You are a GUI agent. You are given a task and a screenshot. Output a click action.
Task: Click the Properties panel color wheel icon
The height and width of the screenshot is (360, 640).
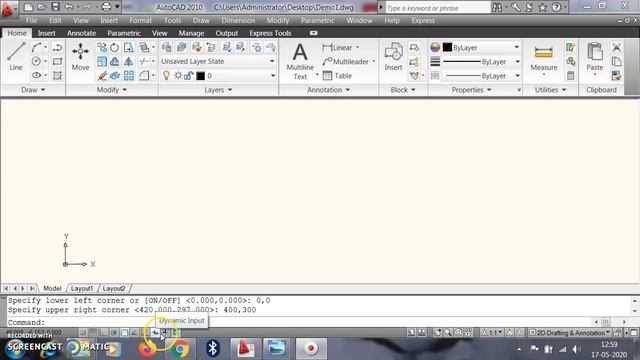pos(435,47)
